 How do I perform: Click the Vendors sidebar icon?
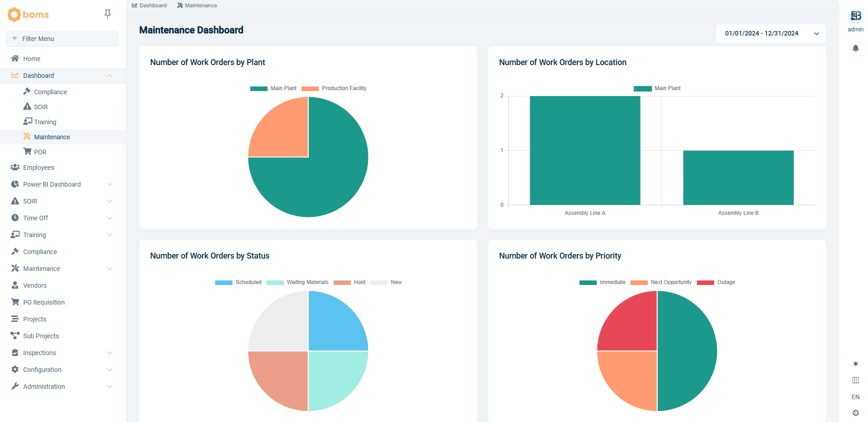click(15, 285)
